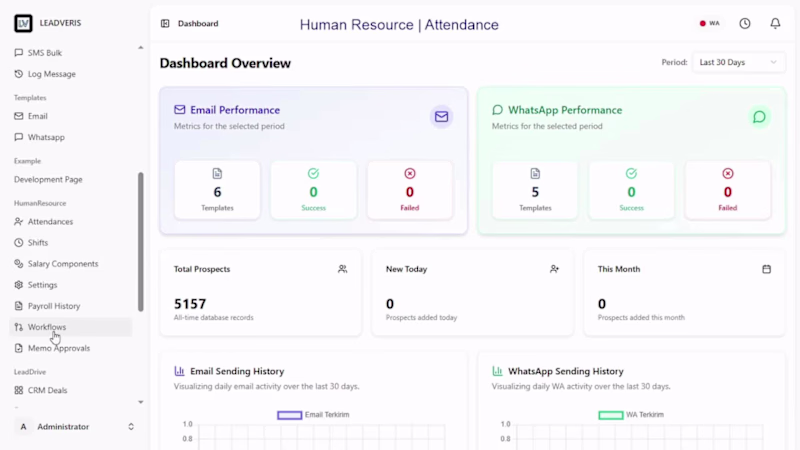Click the WA status indicator
The height and width of the screenshot is (450, 800).
pyautogui.click(x=709, y=23)
